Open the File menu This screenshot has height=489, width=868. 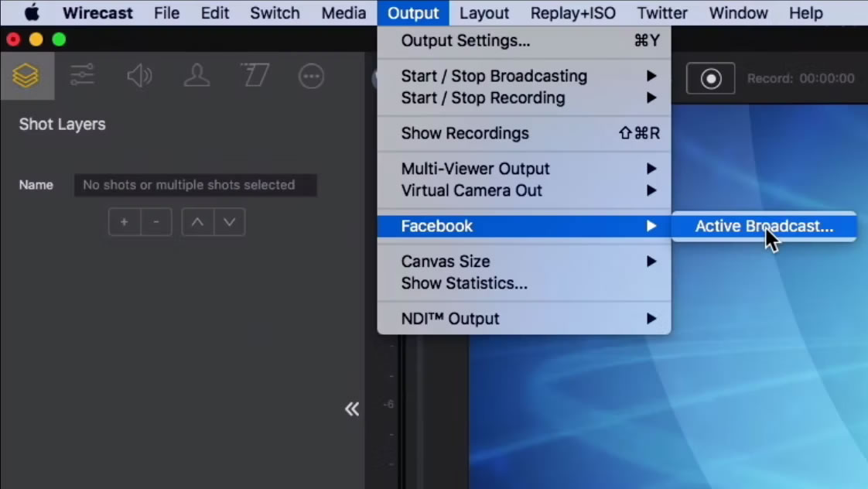[x=166, y=12]
